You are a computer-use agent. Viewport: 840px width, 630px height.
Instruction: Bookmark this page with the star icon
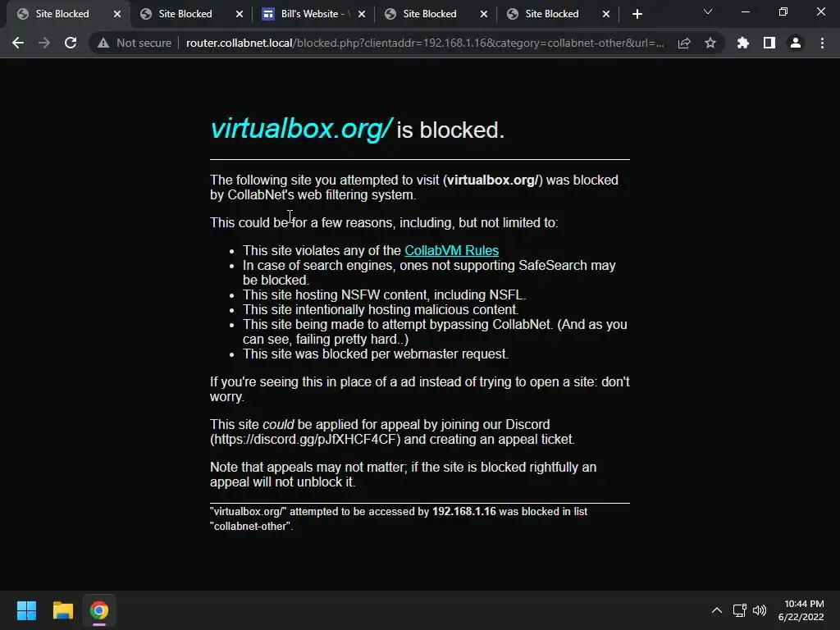pyautogui.click(x=710, y=43)
